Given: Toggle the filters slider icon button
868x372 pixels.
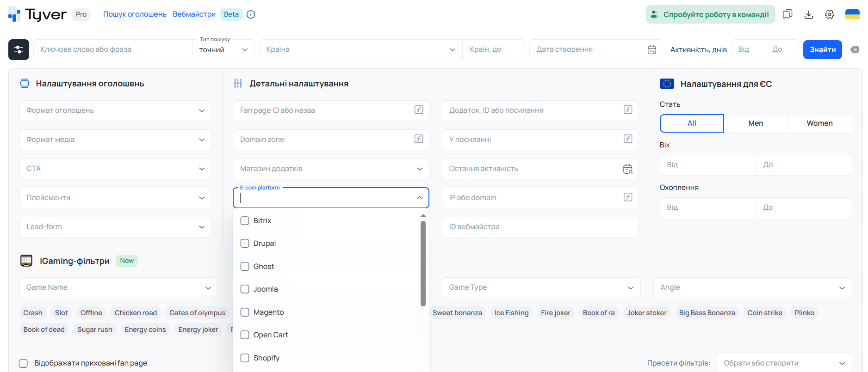Looking at the screenshot, I should 19,49.
